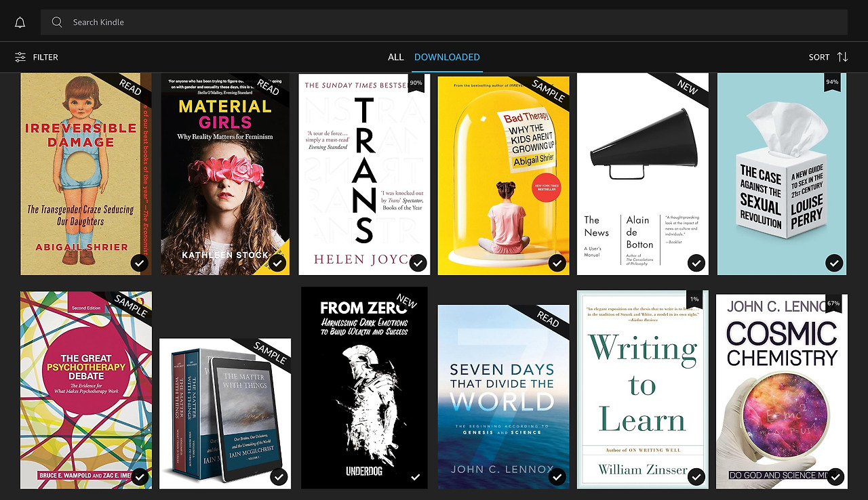Click the SORT label
This screenshot has height=500, width=868.
tap(819, 58)
